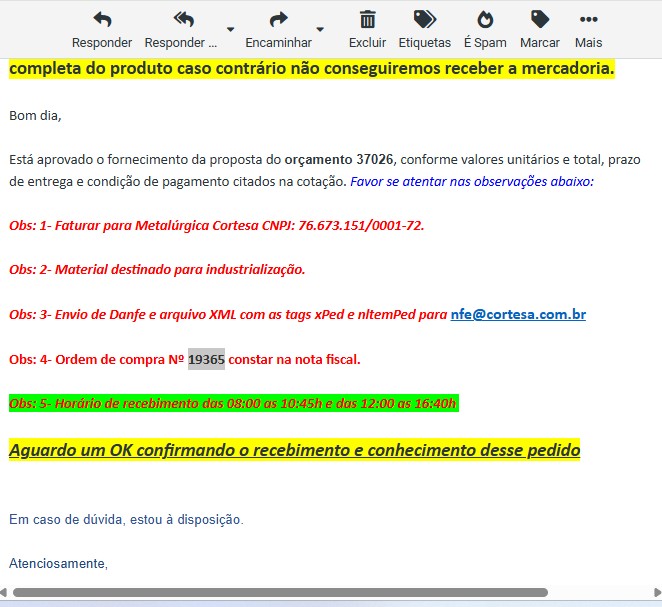
Task: Expand the dropdown arrow beside Encaminhar
Action: [x=320, y=29]
